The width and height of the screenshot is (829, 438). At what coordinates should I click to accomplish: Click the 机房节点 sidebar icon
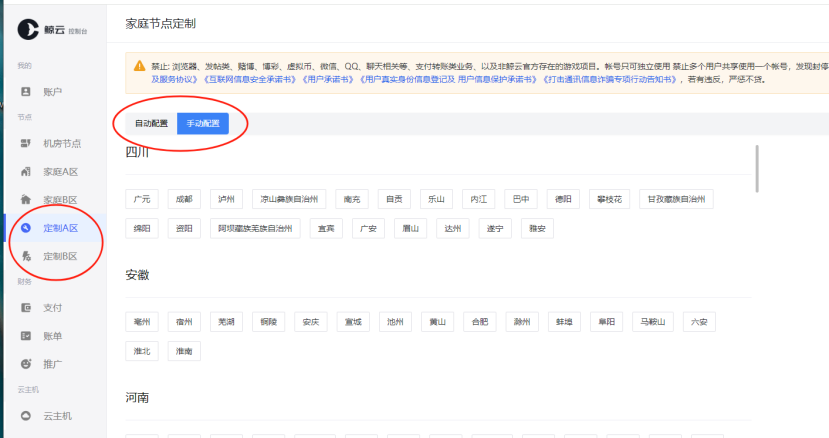(26, 144)
